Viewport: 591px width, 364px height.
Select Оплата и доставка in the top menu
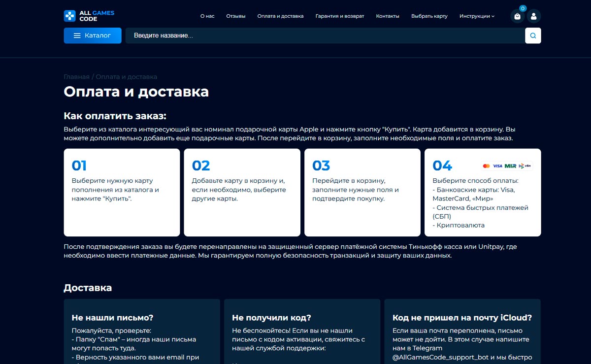280,16
